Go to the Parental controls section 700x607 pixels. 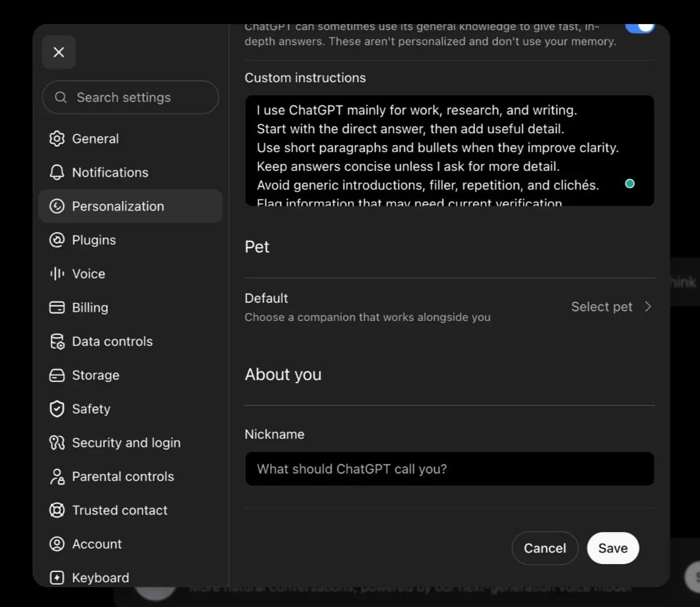(130, 476)
